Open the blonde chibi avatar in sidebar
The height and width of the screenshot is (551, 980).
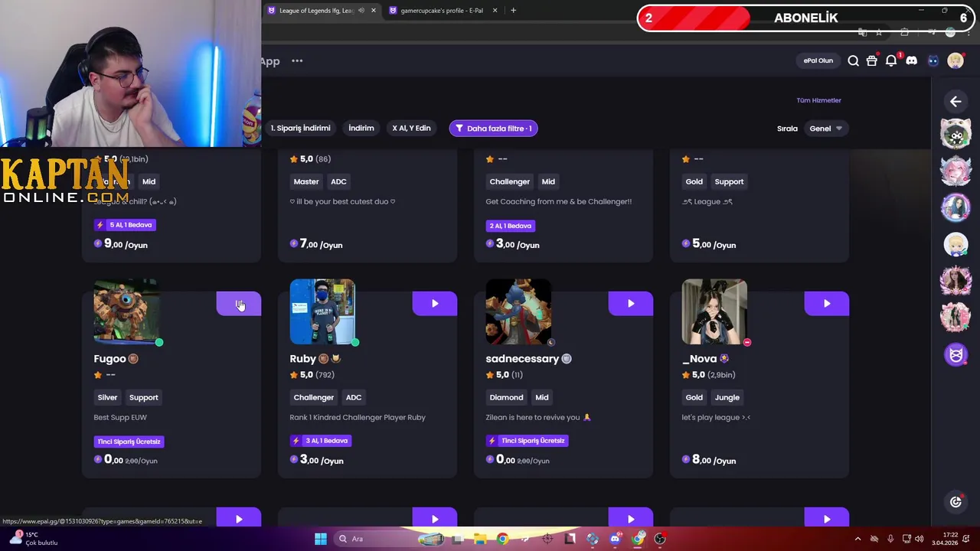(955, 245)
